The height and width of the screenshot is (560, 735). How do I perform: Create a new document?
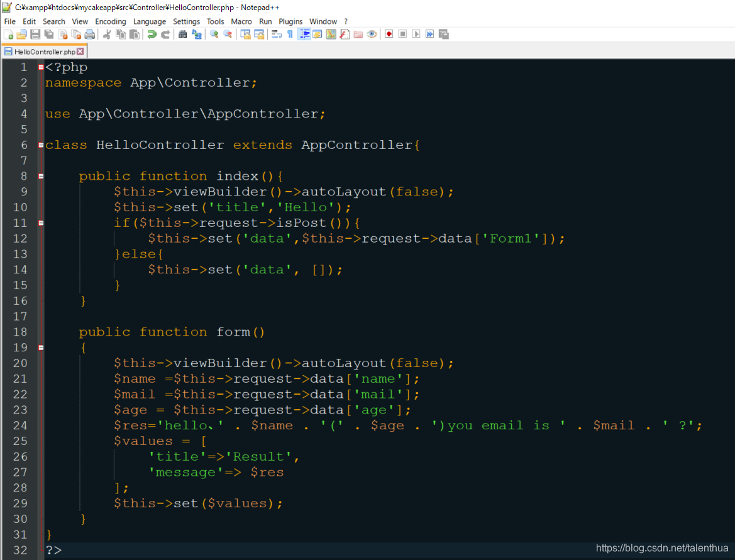coord(7,34)
